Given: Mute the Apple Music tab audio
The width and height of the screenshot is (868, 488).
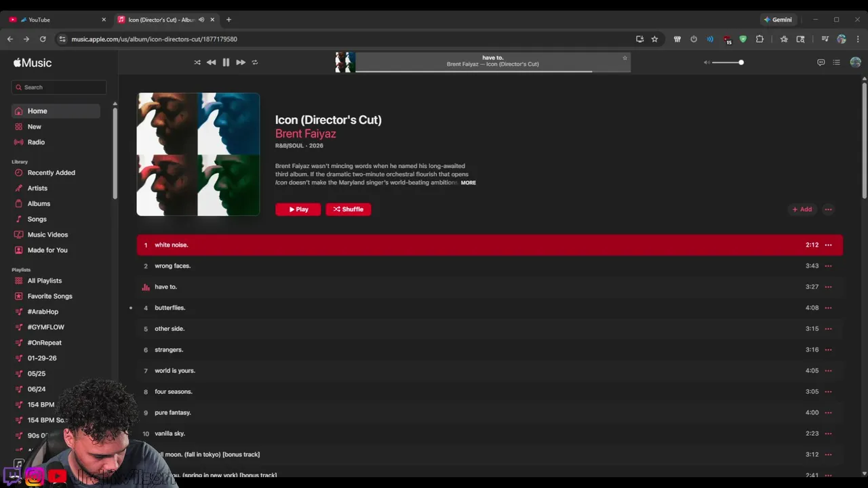Looking at the screenshot, I should pos(201,20).
